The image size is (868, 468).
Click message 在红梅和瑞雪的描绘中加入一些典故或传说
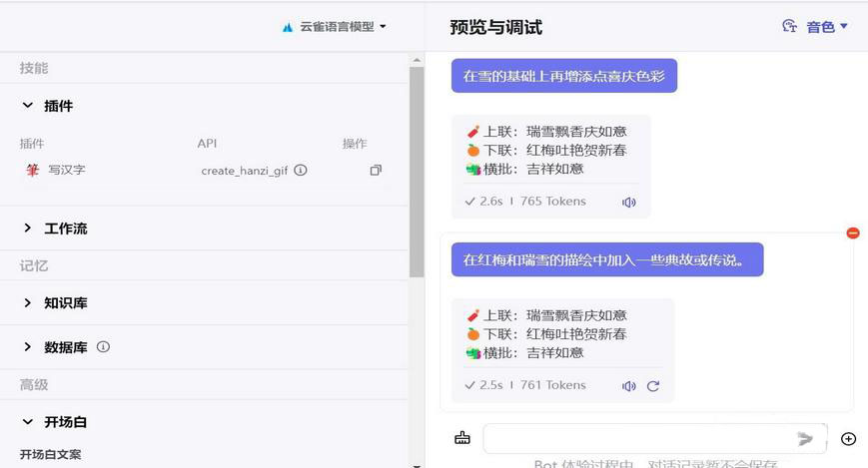pos(607,259)
